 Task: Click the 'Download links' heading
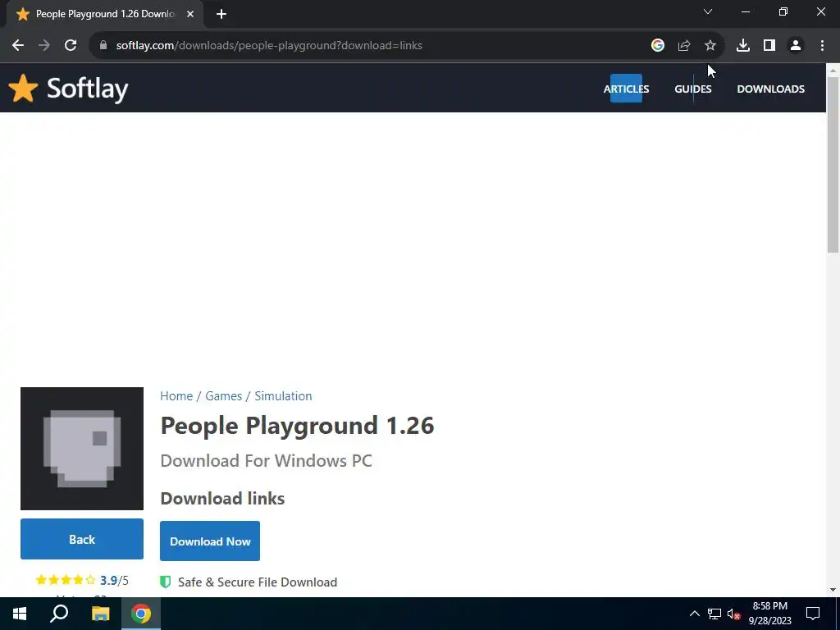click(222, 498)
